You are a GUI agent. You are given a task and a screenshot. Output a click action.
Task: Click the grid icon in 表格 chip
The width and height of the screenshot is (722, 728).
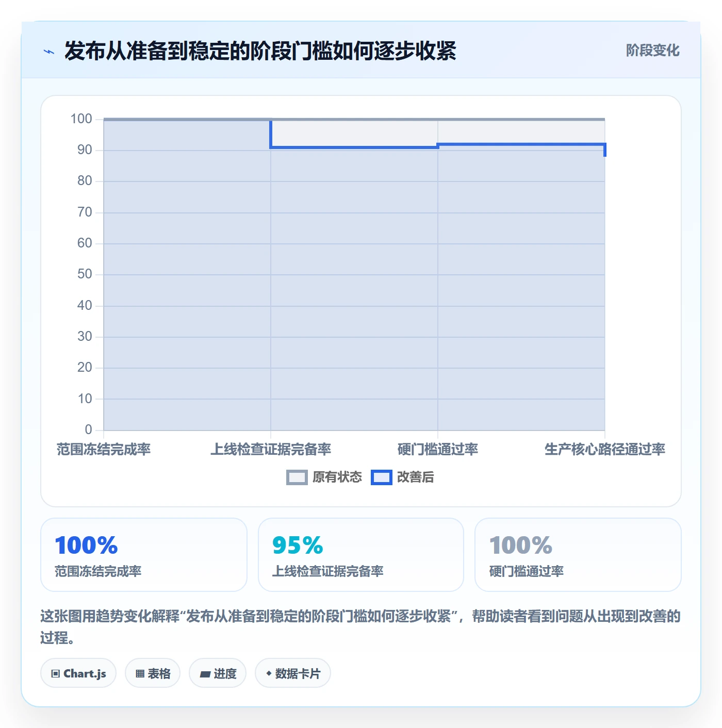click(x=140, y=674)
